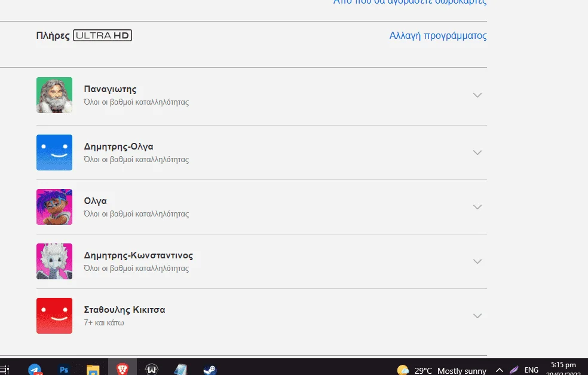
Task: Click the blue smiley Δημητρης-Ολγα avatar
Action: click(54, 153)
